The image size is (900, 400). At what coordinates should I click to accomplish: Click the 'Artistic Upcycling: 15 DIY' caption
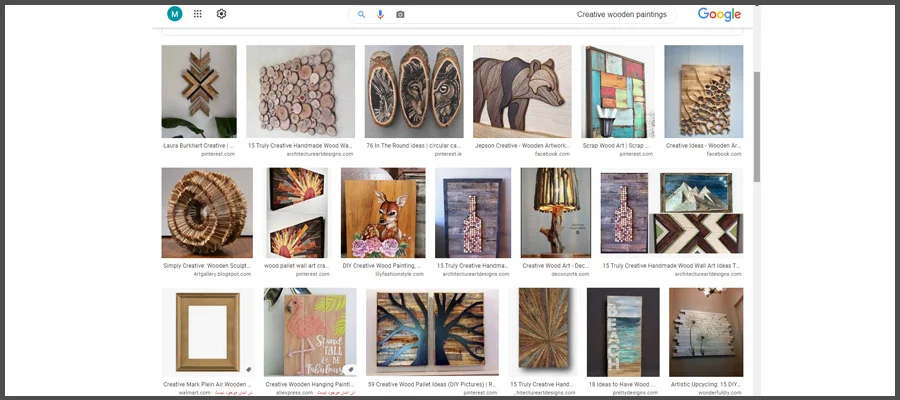click(707, 384)
